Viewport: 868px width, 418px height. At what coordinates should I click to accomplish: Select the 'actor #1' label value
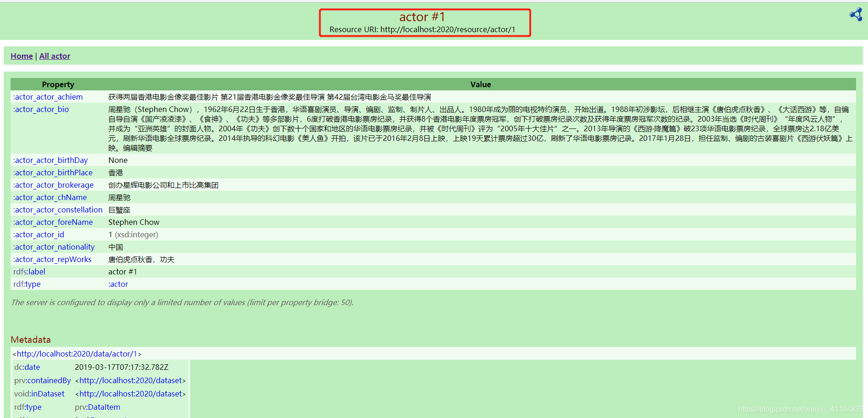[x=123, y=272]
